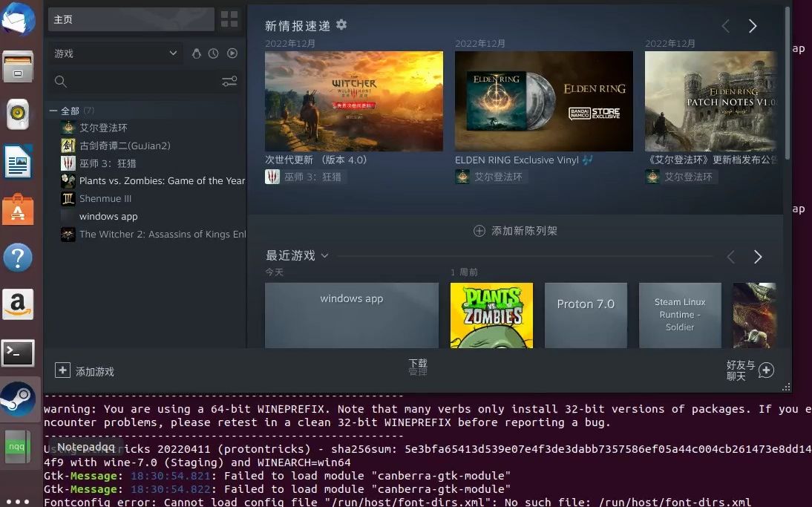
Task: Click 添加游戏 to add a game
Action: (85, 370)
